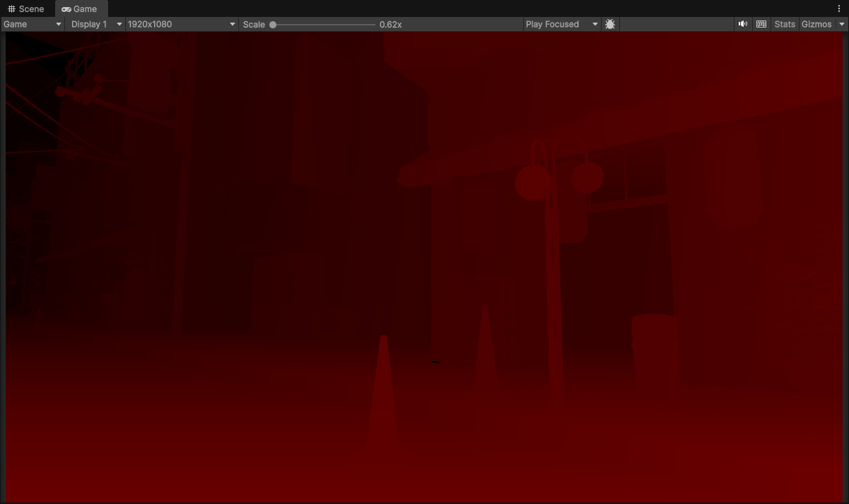Click the Frame Debugger bug icon

point(610,24)
